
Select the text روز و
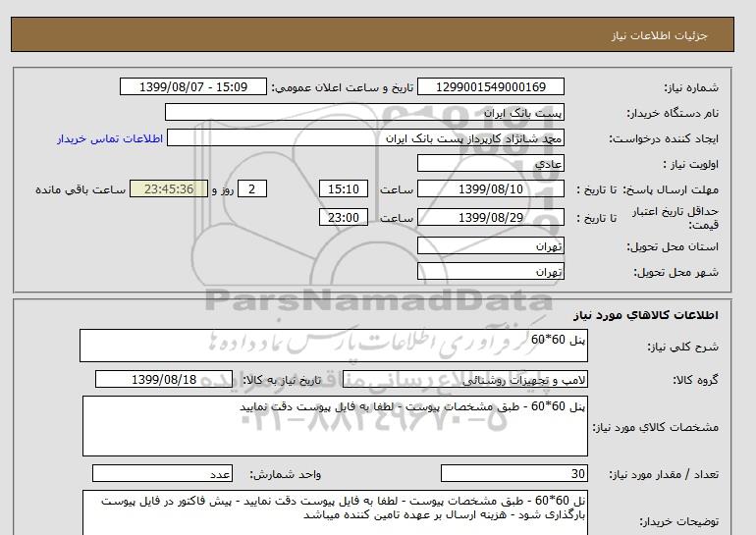[x=223, y=189]
